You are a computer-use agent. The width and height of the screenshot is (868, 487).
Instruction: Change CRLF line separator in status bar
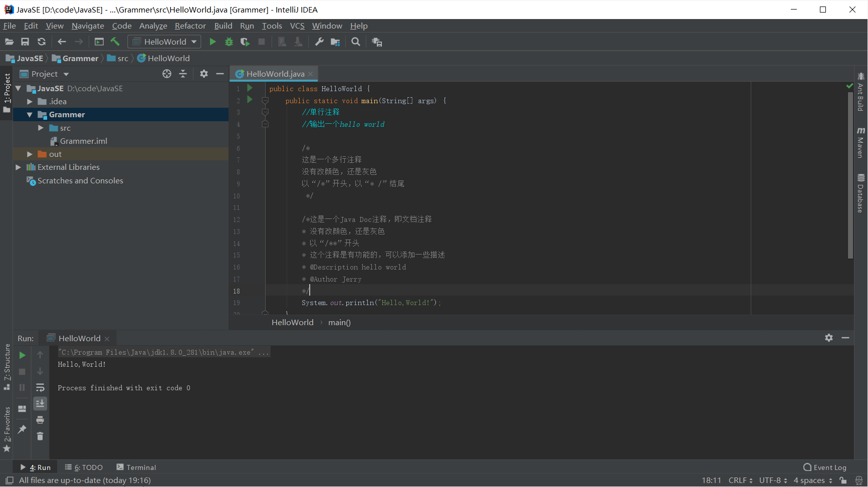point(740,480)
